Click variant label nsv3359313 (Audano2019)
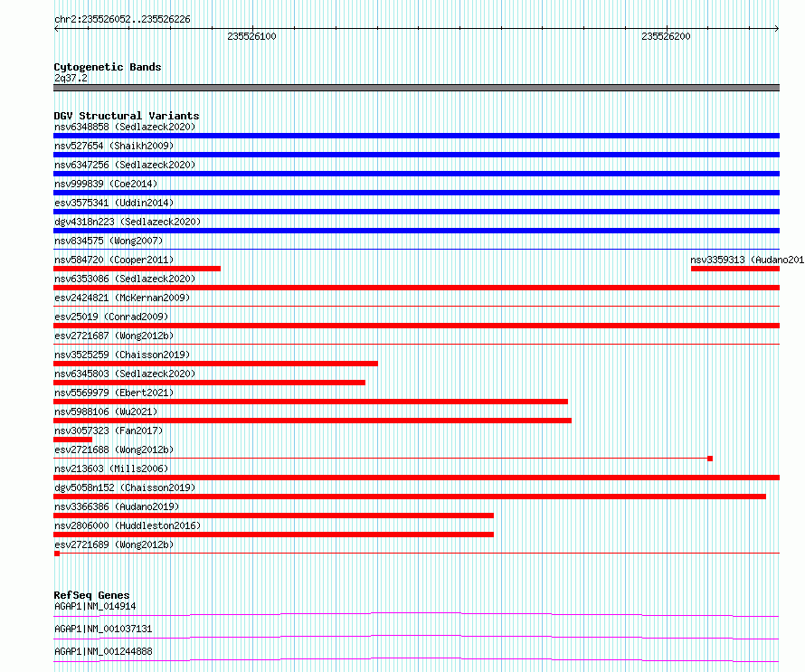 click(747, 260)
